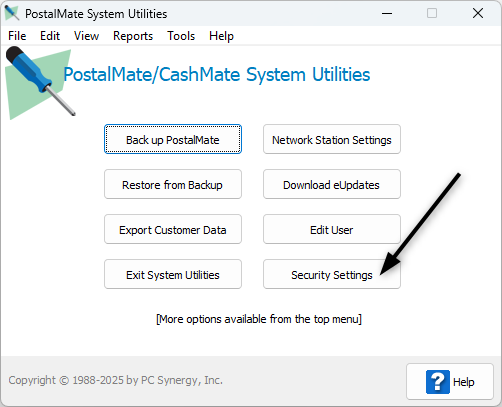Click the large screwdriver logo
502x407 pixels.
point(40,82)
